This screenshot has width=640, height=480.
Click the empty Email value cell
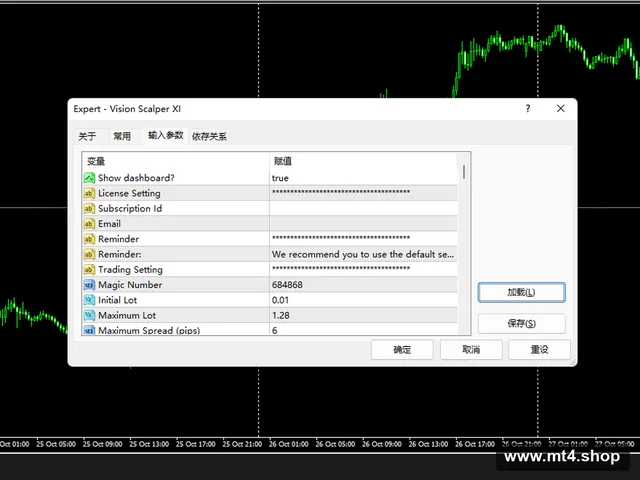tap(363, 224)
